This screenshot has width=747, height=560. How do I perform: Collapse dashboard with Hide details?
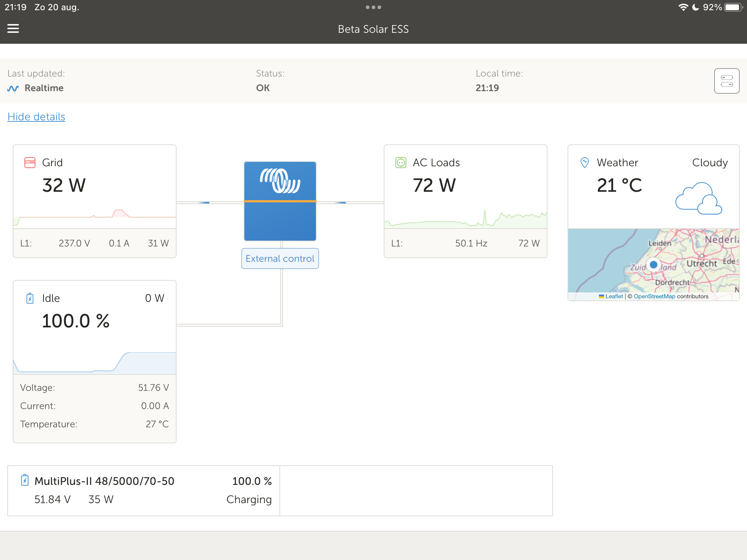(36, 117)
